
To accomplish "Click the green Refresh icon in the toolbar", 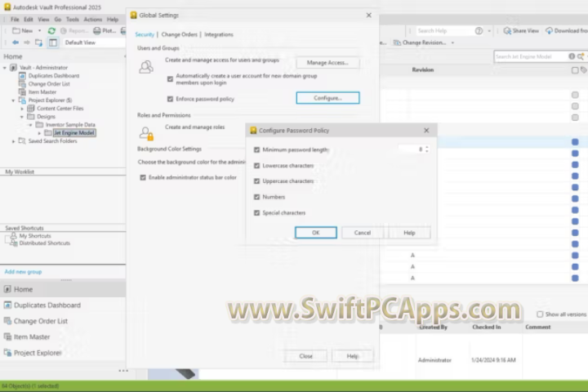I will [x=51, y=31].
